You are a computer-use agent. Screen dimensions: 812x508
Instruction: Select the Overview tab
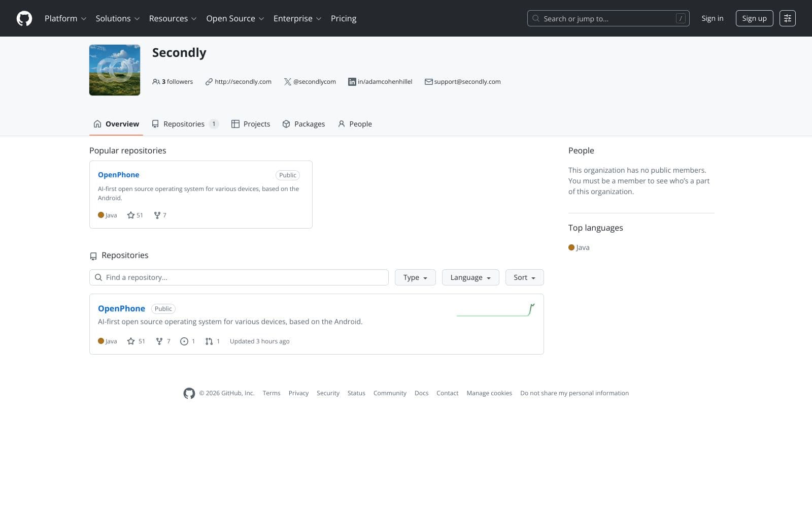(116, 124)
